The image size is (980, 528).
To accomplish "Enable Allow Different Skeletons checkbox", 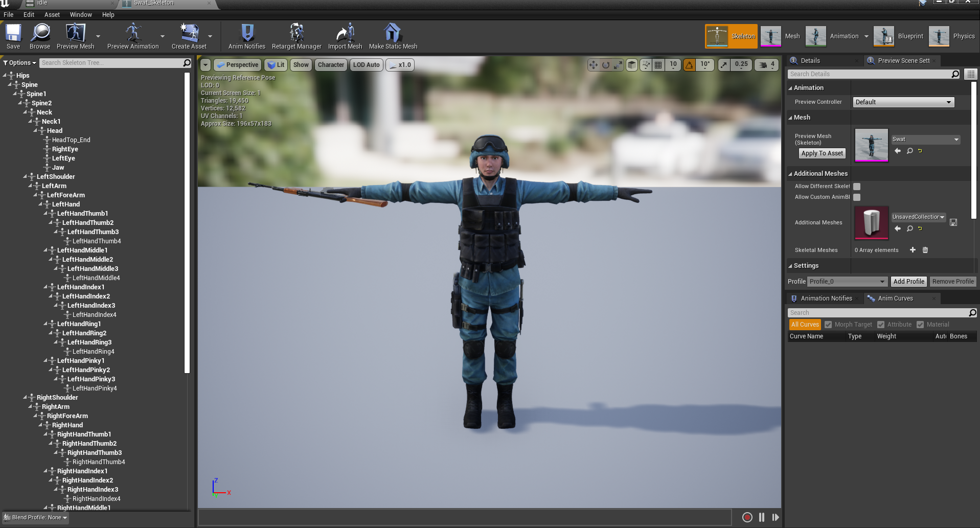I will (857, 187).
